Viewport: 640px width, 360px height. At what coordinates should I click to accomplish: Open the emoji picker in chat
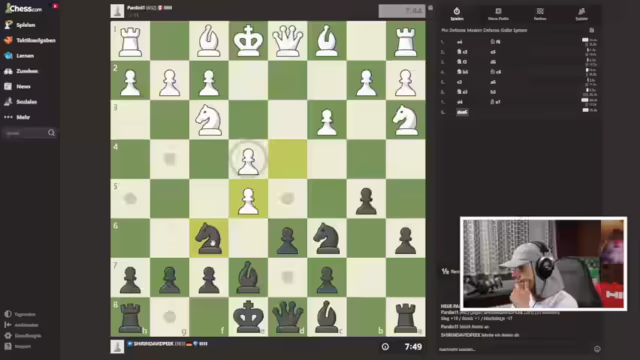tap(597, 349)
